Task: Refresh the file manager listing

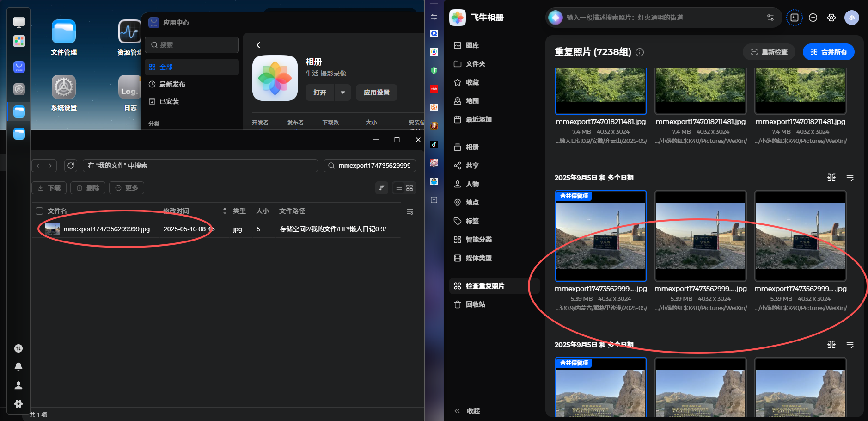Action: 71,166
